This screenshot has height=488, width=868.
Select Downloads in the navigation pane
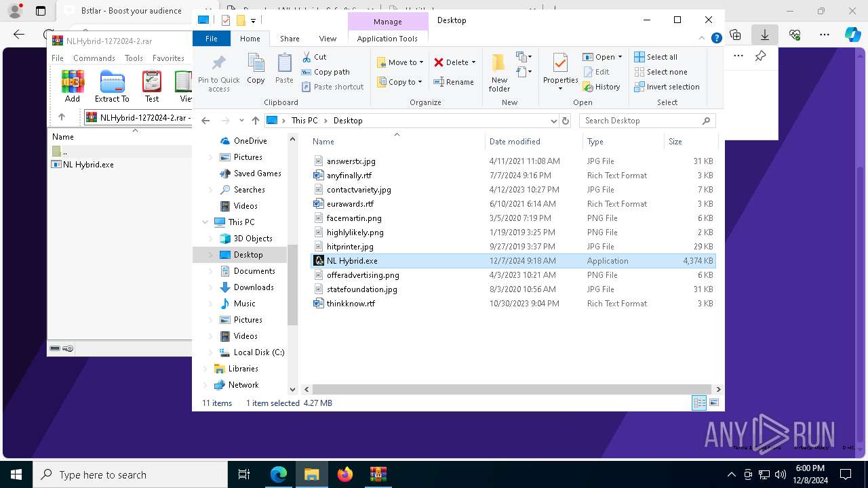click(253, 287)
